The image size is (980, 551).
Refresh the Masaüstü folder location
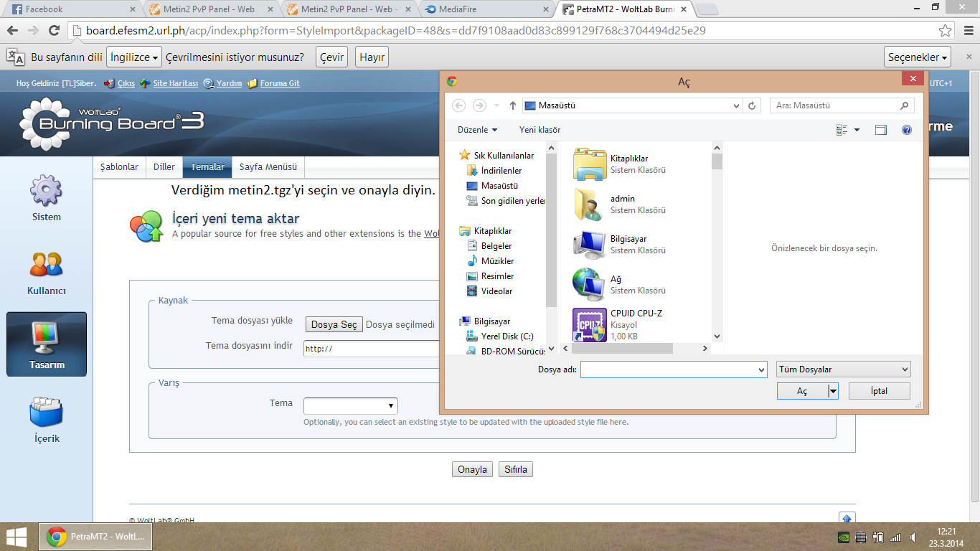(x=752, y=105)
